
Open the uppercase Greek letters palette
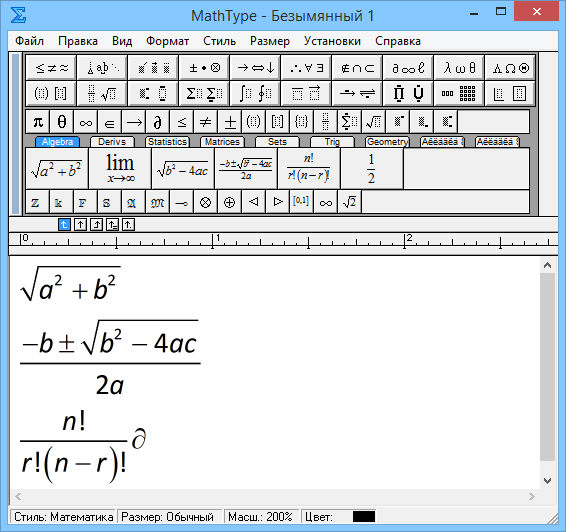click(x=509, y=67)
